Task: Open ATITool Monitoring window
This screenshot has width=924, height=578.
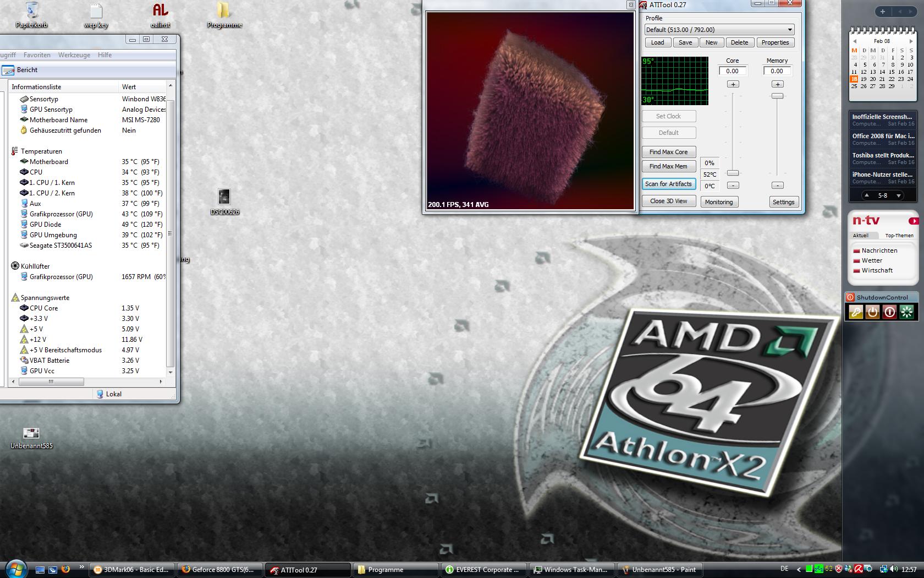Action: pos(719,202)
